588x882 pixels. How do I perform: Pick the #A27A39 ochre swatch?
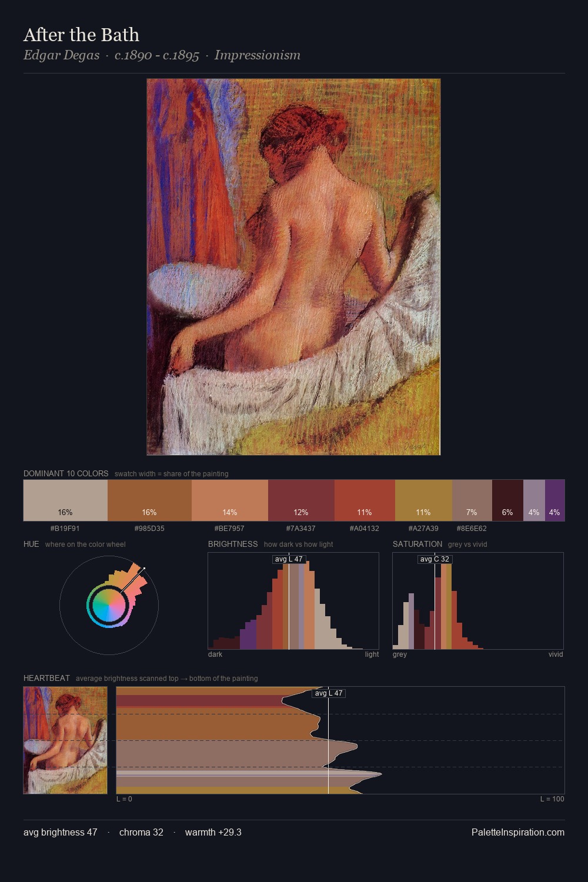[x=423, y=500]
